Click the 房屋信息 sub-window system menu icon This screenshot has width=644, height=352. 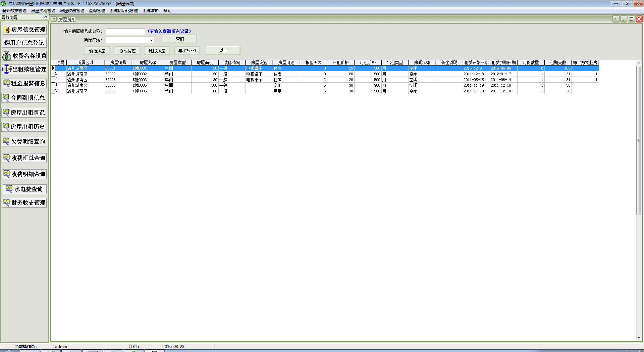pos(54,19)
